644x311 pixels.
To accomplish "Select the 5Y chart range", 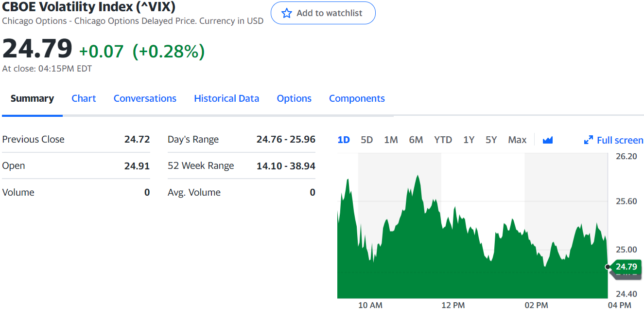I will (491, 140).
